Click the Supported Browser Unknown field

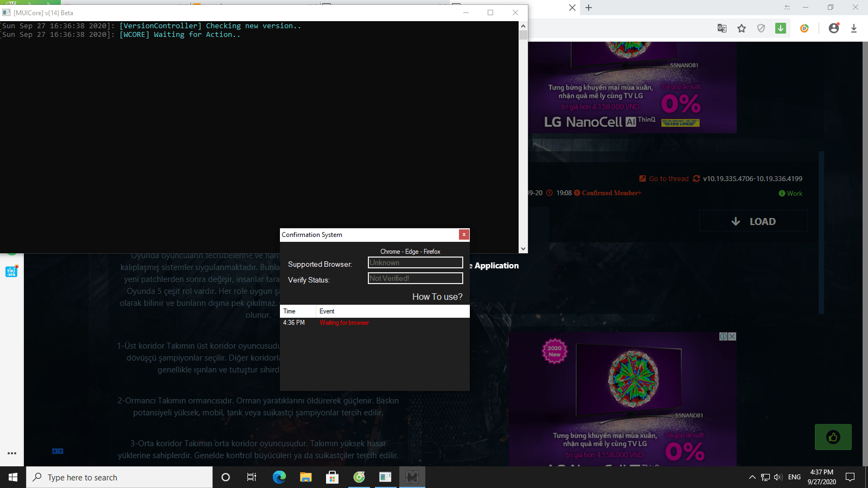pos(416,262)
